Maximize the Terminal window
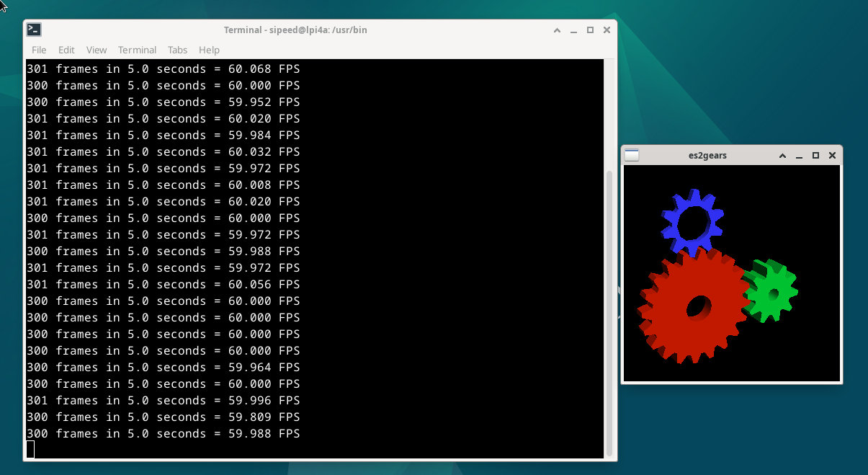This screenshot has height=475, width=868. (591, 30)
